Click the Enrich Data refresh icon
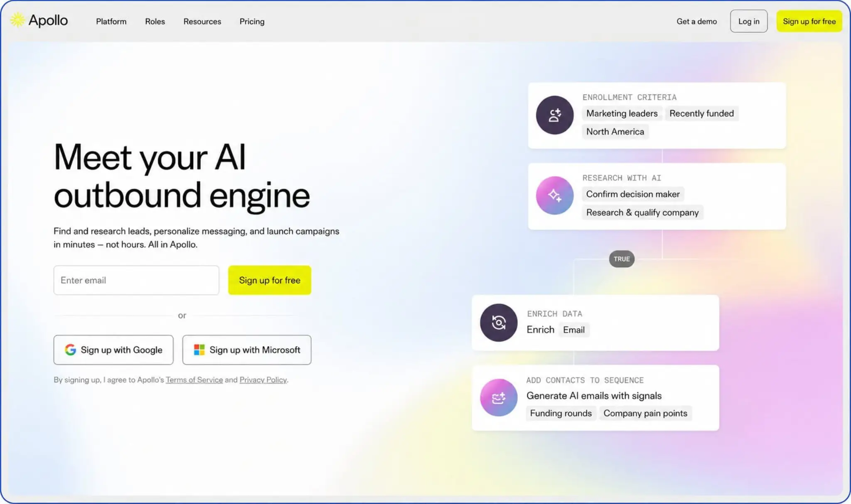This screenshot has height=504, width=851. click(499, 323)
